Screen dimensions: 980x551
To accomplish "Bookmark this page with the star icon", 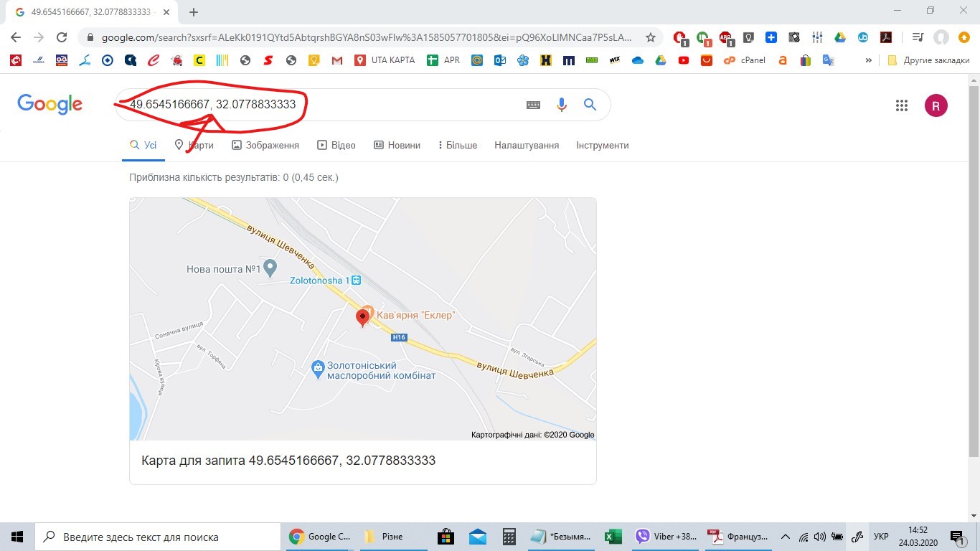I will click(651, 37).
